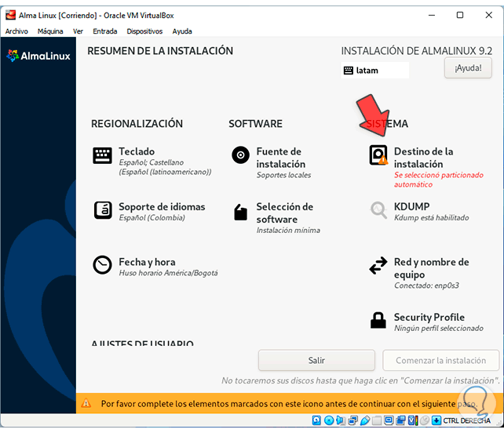Viewport: 504px width, 433px height.
Task: Open the Teclado keyboard settings icon
Action: click(x=102, y=156)
